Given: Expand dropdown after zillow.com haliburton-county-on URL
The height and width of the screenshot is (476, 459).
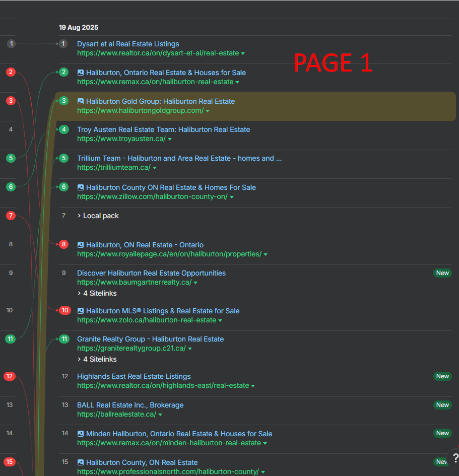Looking at the screenshot, I should point(232,197).
